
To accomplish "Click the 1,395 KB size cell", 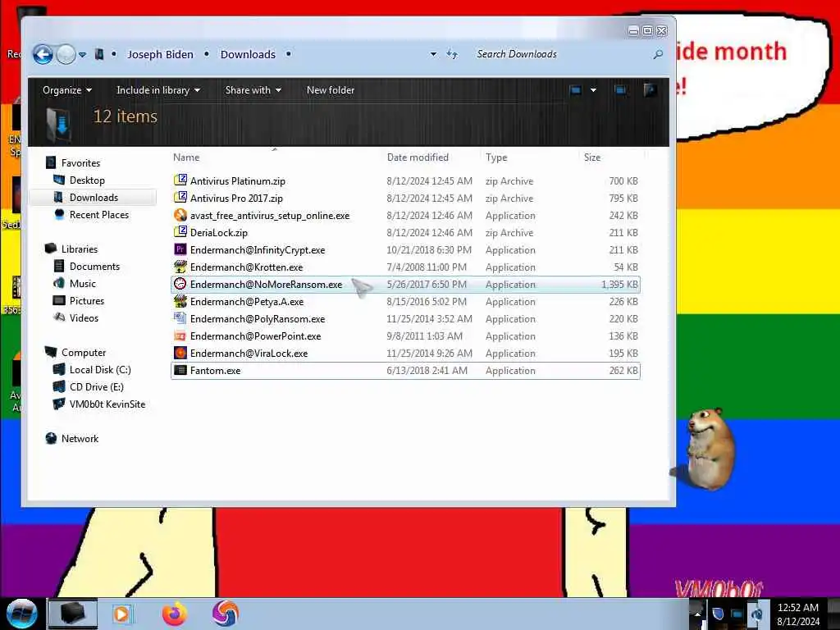I will tap(619, 285).
